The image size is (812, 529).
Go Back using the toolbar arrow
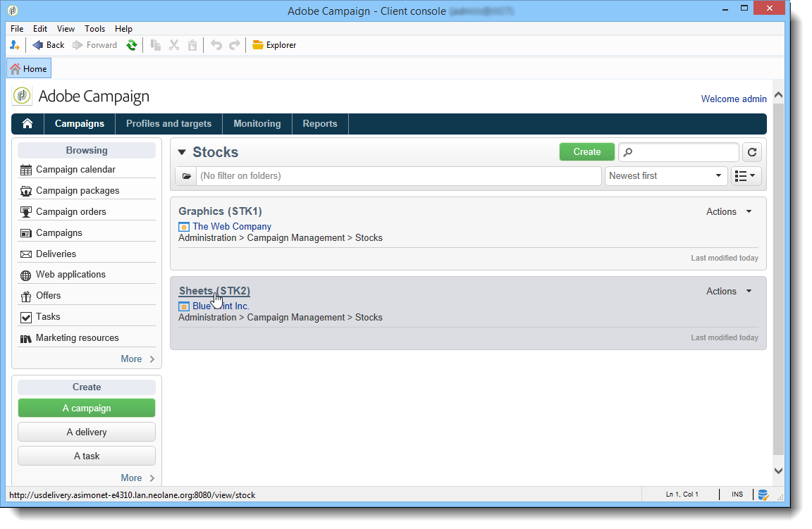point(48,45)
